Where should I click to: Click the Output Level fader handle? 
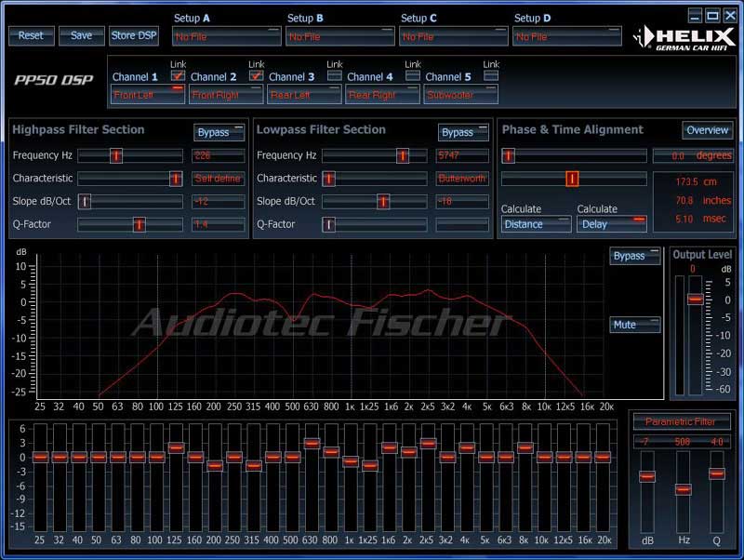(x=696, y=299)
